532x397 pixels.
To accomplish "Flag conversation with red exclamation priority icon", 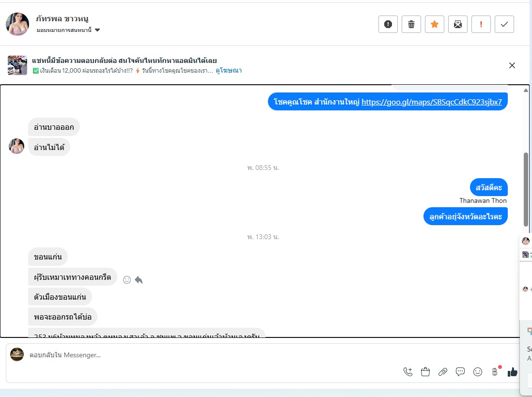I will pos(481,24).
